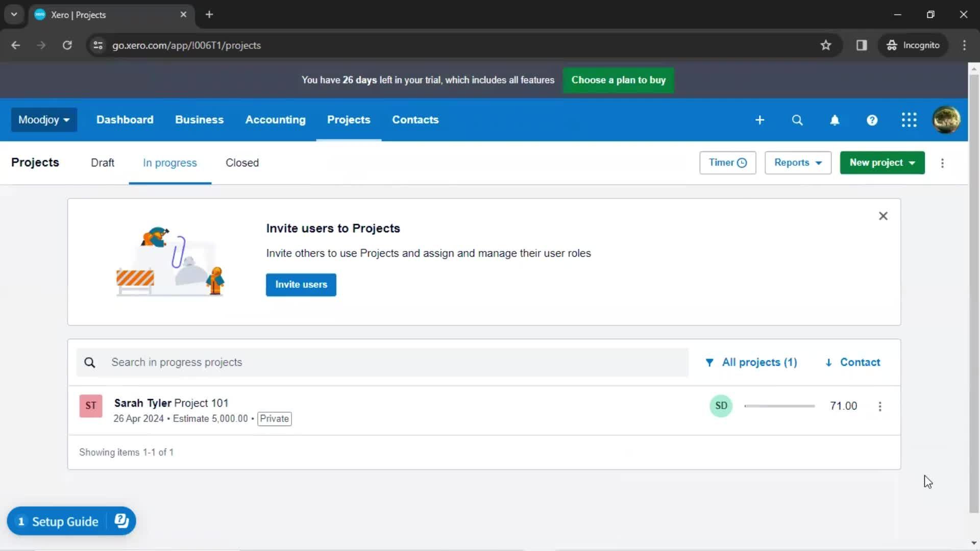Reload the page
The width and height of the screenshot is (980, 551).
click(67, 45)
